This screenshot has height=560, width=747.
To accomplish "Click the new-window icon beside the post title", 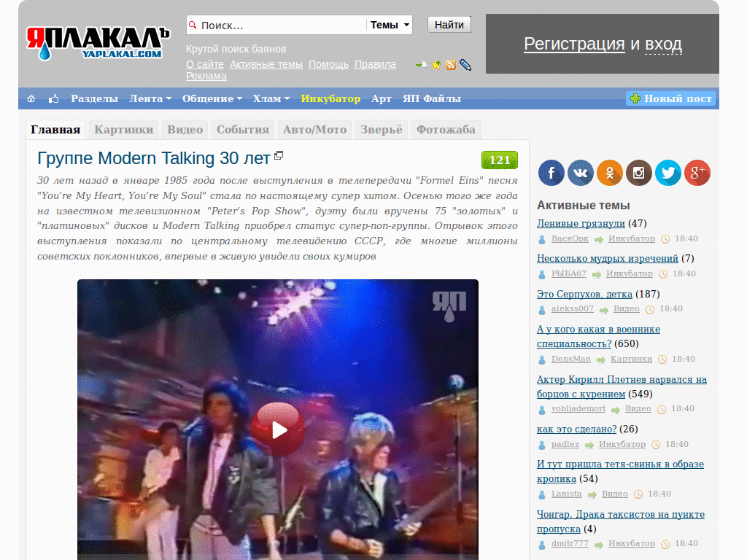I will click(x=279, y=155).
